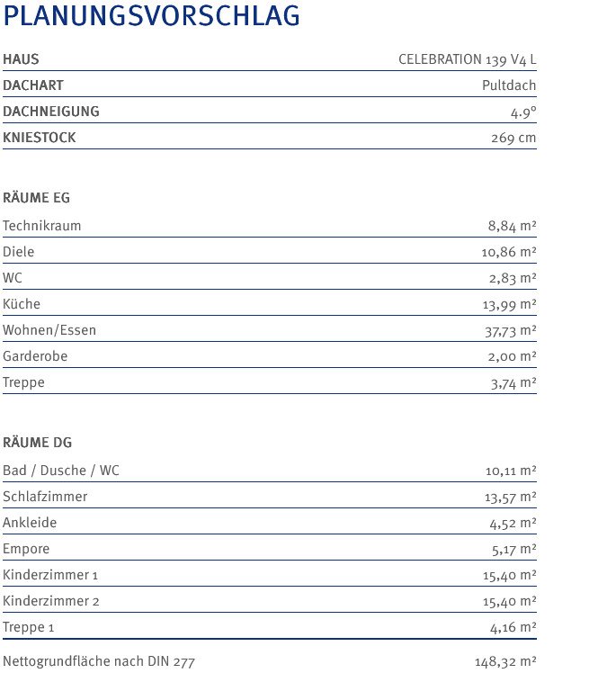
Task: Select the Ankleide row label
Action: click(30, 523)
